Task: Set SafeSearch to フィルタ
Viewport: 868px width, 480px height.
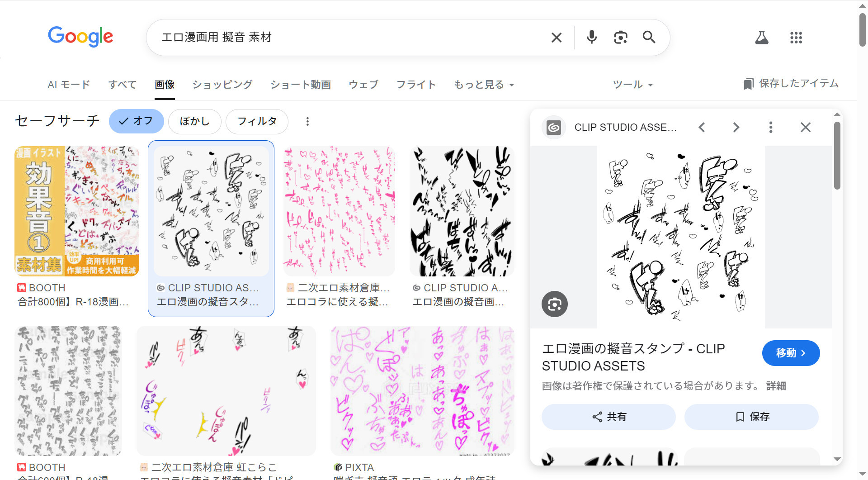Action: point(257,121)
